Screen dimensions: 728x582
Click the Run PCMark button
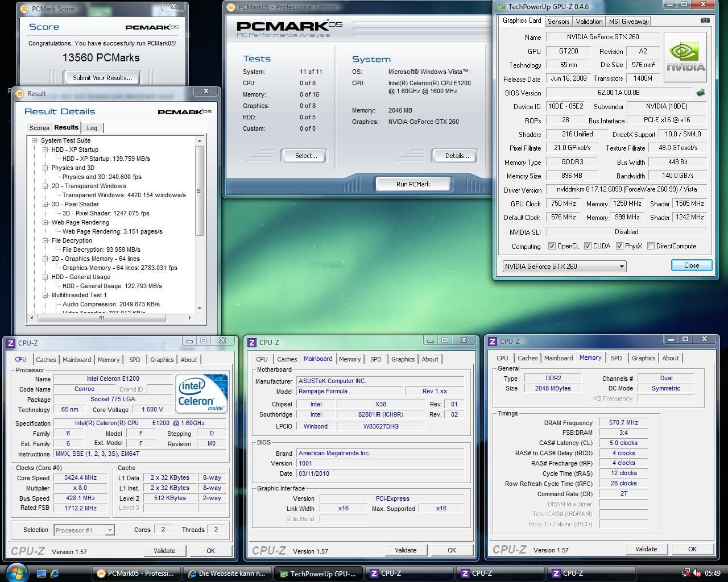click(413, 184)
